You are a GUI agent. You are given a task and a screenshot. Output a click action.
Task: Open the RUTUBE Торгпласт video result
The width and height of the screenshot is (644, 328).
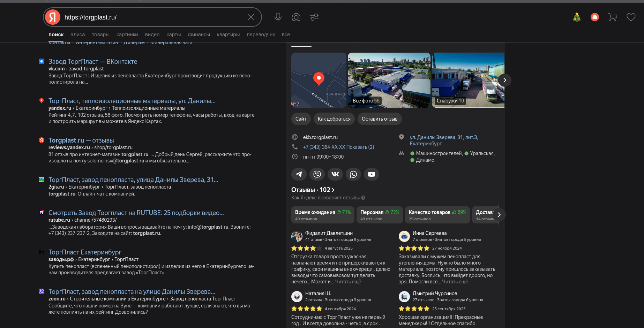pos(136,213)
